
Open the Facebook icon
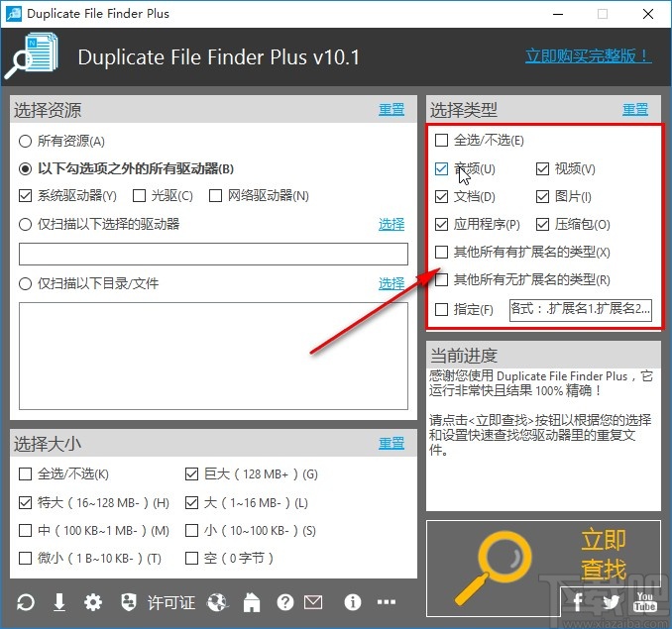click(578, 601)
